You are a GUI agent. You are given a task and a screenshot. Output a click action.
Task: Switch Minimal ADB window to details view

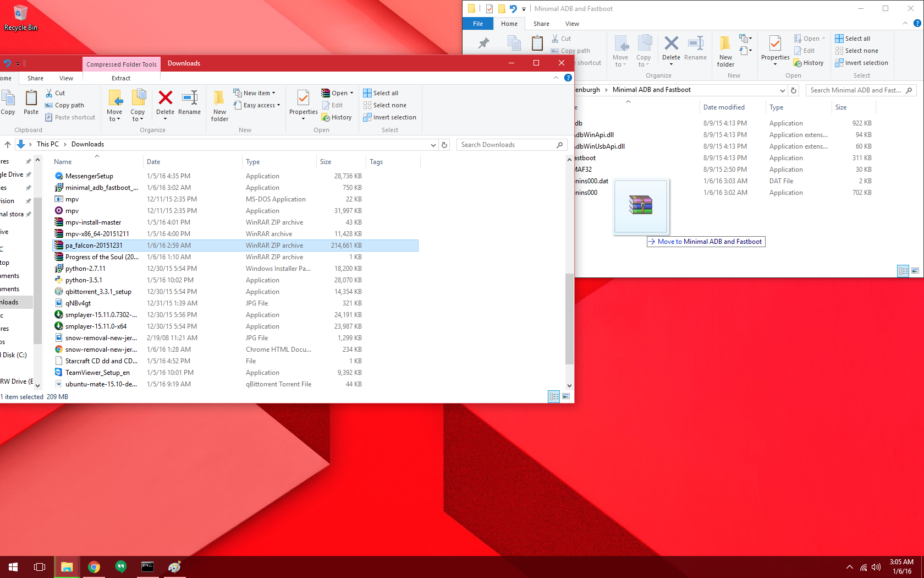[x=903, y=271]
